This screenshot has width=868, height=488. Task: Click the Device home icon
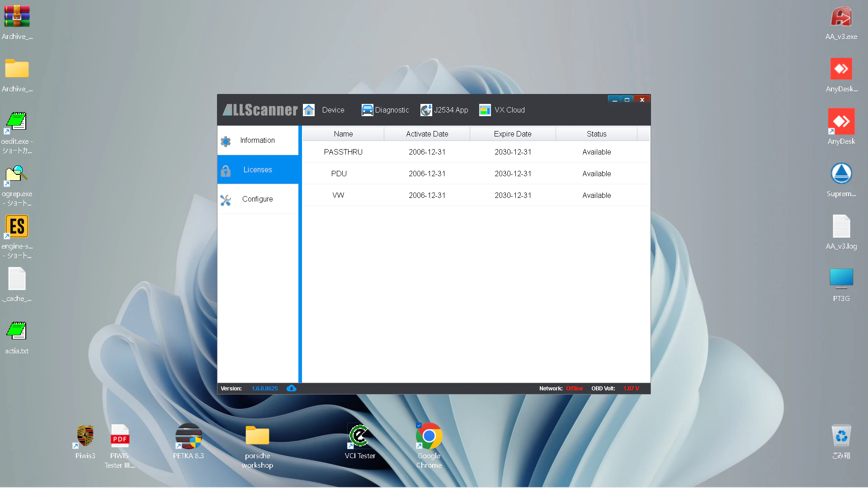coord(309,110)
